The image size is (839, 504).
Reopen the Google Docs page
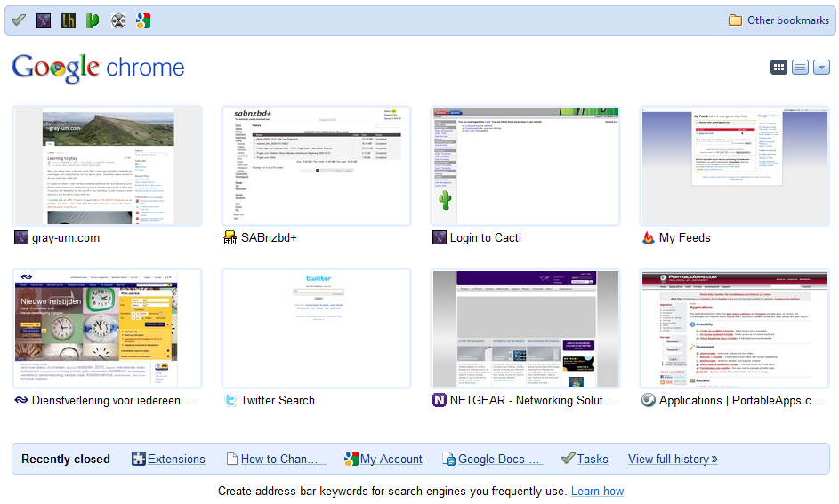[499, 459]
